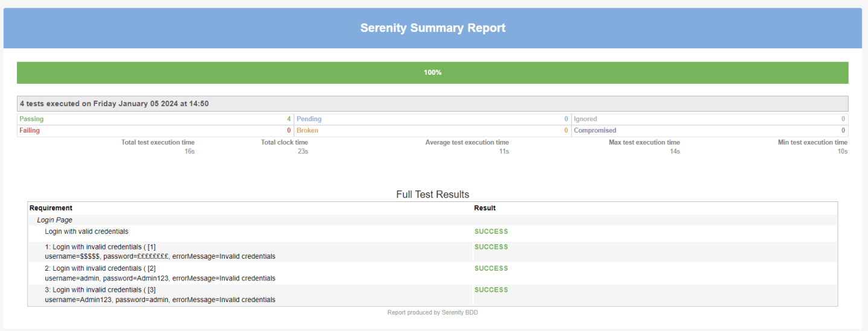Click Total test execution time label
Screen dimensions: 868x331
click(x=158, y=142)
